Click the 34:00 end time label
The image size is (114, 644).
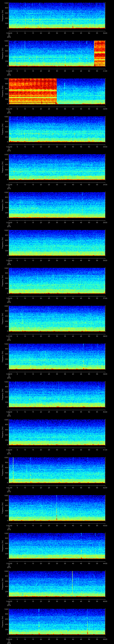pyautogui.click(x=105, y=184)
